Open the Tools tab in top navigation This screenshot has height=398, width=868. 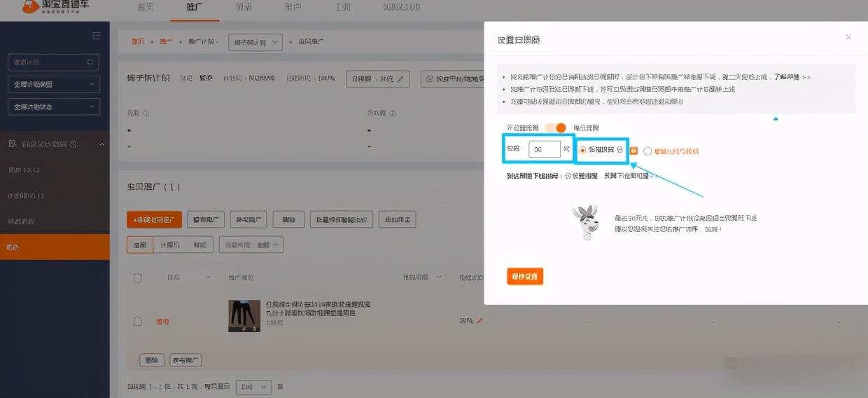(342, 7)
